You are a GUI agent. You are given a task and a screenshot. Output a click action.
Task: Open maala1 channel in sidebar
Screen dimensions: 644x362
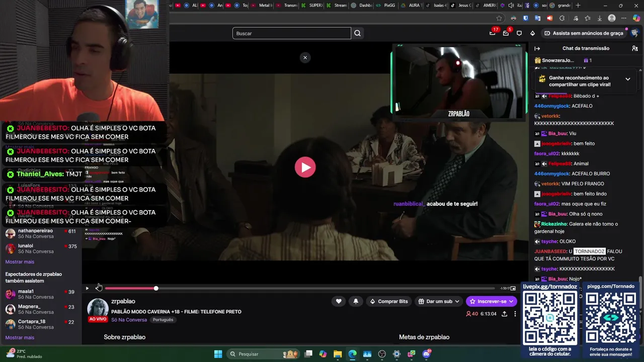click(41, 294)
